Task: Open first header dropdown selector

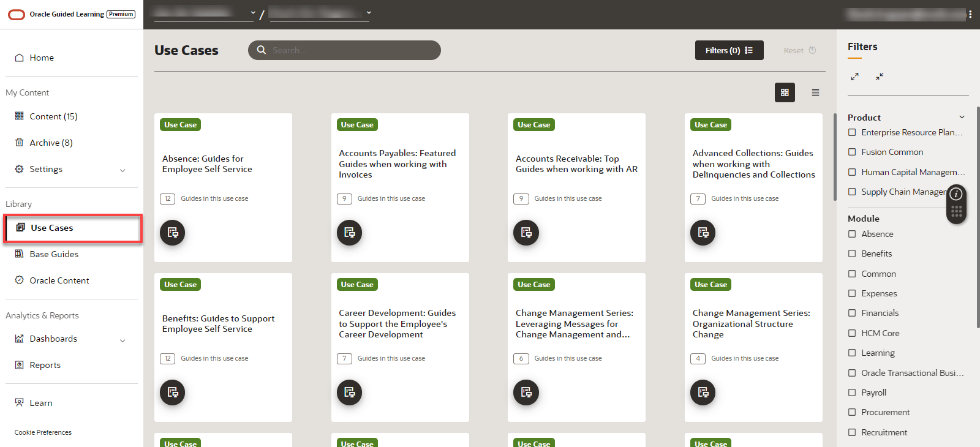Action: click(204, 13)
